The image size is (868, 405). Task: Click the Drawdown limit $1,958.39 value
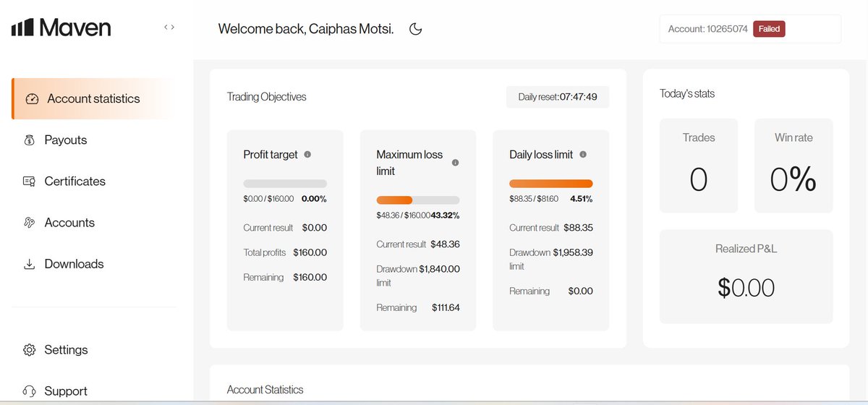point(573,252)
